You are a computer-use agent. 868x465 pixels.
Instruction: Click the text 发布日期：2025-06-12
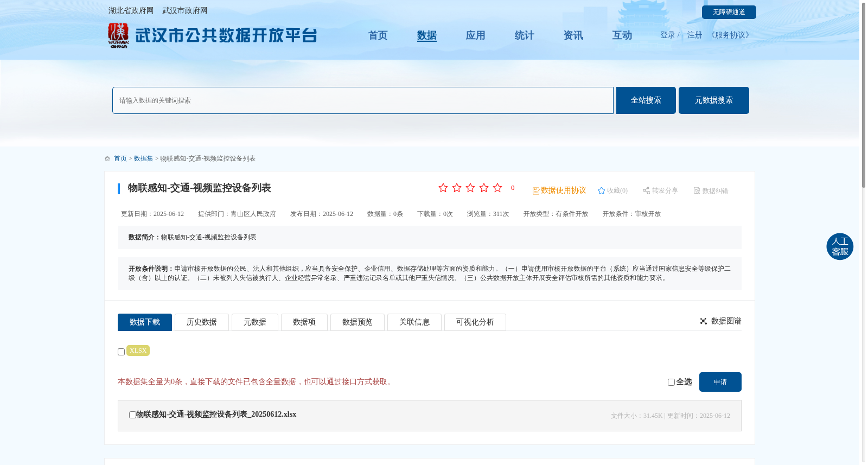click(322, 214)
